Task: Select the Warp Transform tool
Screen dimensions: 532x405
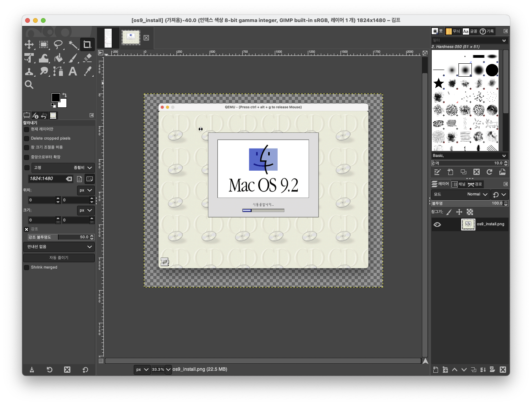Action: pyautogui.click(x=44, y=58)
